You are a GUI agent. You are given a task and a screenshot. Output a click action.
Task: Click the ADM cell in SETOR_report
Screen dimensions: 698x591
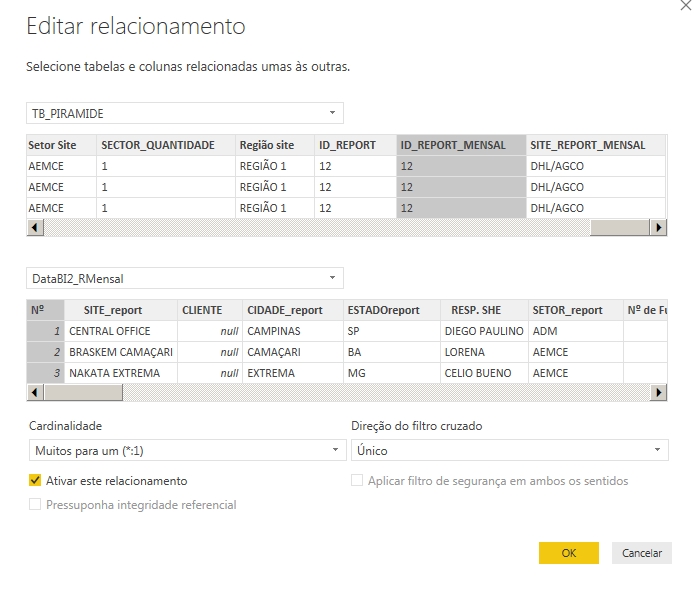tap(576, 331)
